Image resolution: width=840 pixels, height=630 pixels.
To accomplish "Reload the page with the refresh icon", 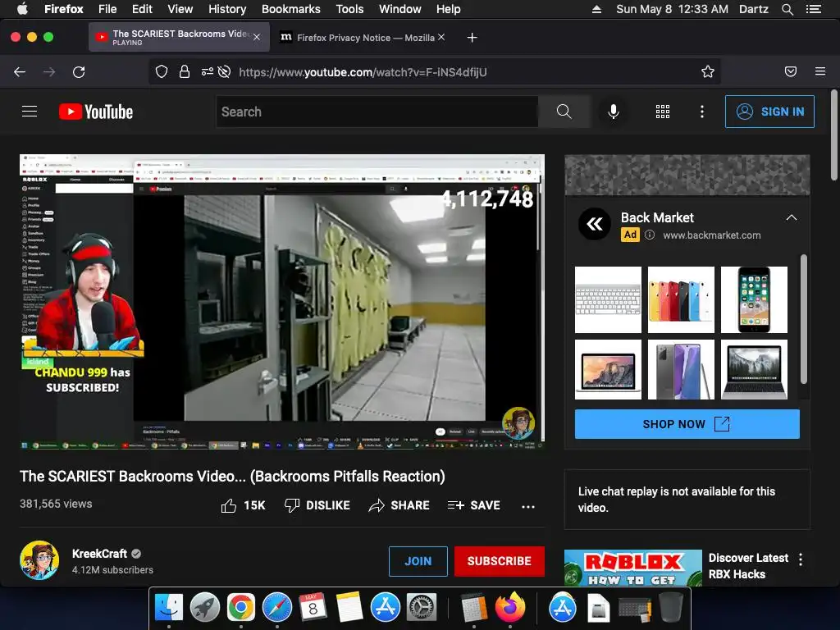I will [x=79, y=72].
